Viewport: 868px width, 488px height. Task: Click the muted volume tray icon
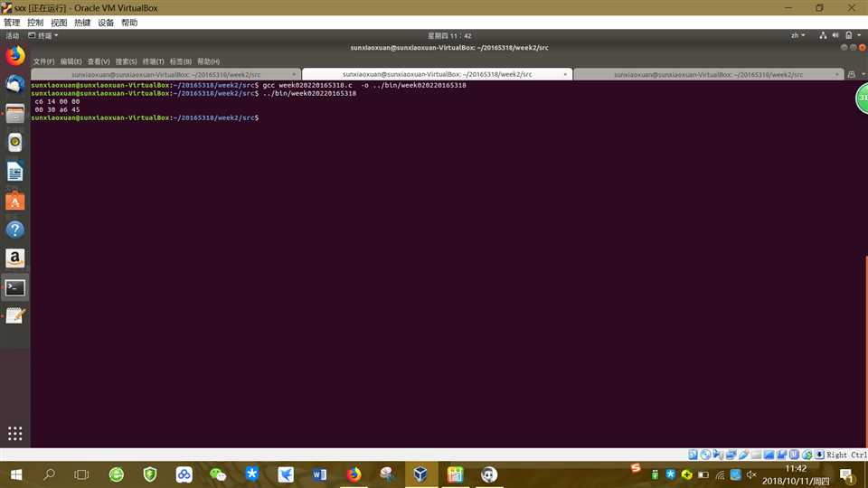[751, 474]
